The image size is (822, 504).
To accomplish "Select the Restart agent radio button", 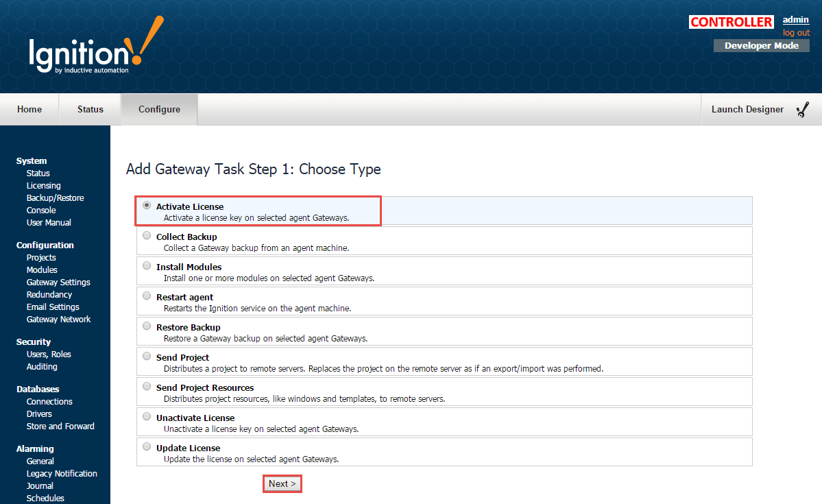I will coord(147,296).
